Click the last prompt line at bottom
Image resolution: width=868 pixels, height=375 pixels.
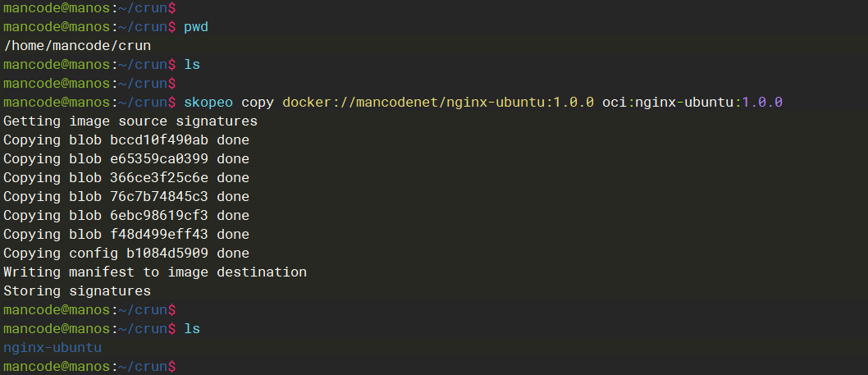[89, 366]
